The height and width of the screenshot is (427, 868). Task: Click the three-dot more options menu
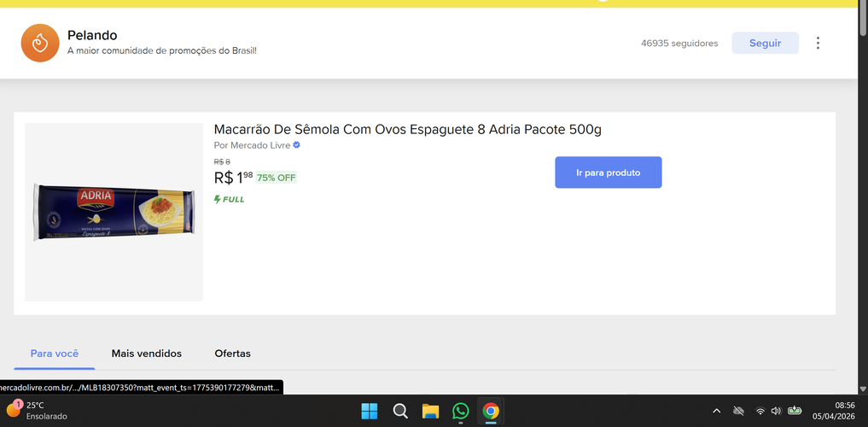pyautogui.click(x=818, y=44)
